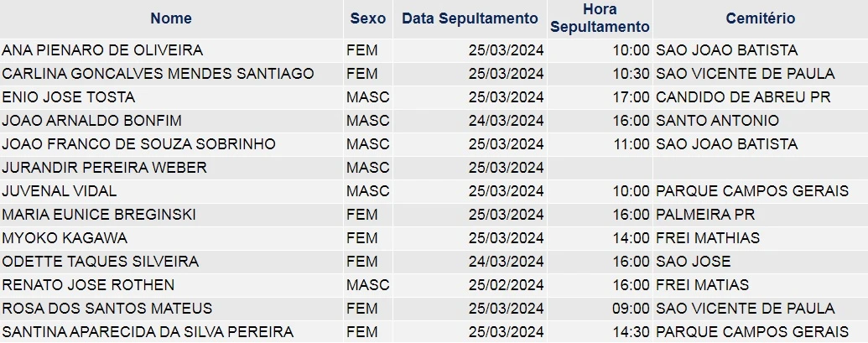Select SANTINA APARECIDA DA SILVA PEREIRA
The width and height of the screenshot is (868, 343).
pos(148,332)
